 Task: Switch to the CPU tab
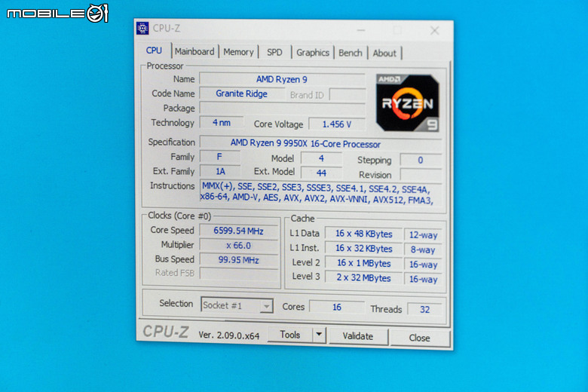tap(154, 51)
